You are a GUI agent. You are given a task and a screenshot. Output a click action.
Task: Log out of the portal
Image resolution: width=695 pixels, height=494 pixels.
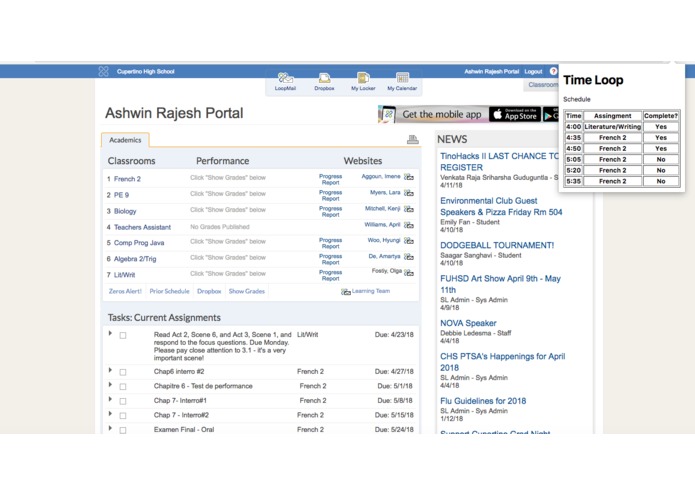pyautogui.click(x=533, y=71)
